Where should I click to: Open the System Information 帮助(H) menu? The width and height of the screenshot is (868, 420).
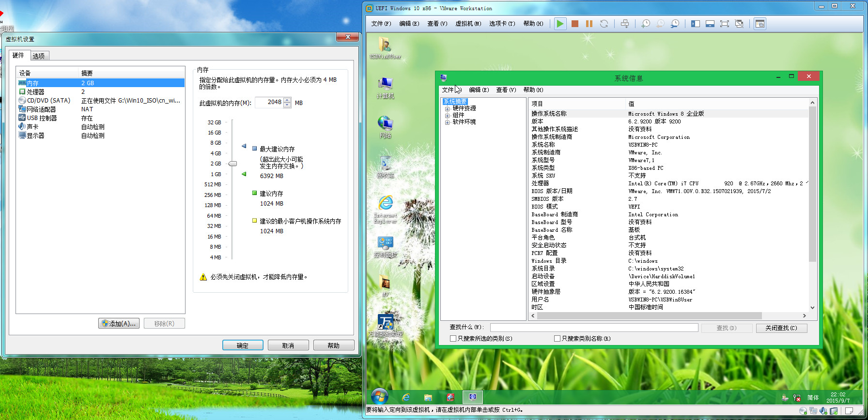(533, 90)
